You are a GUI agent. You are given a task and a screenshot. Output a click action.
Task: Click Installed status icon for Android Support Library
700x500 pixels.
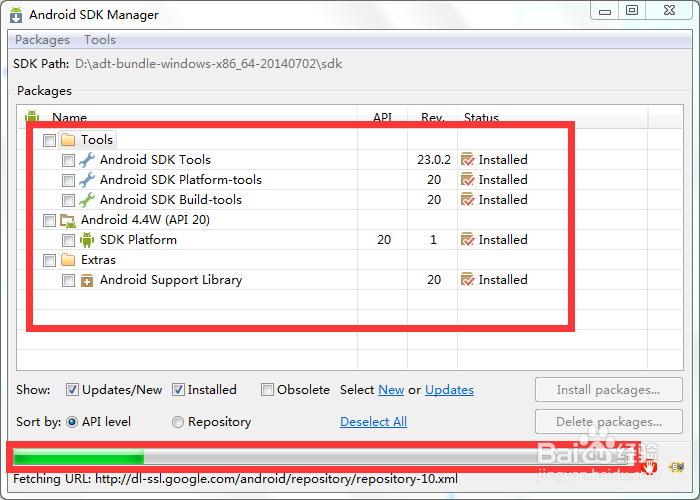pyautogui.click(x=467, y=279)
